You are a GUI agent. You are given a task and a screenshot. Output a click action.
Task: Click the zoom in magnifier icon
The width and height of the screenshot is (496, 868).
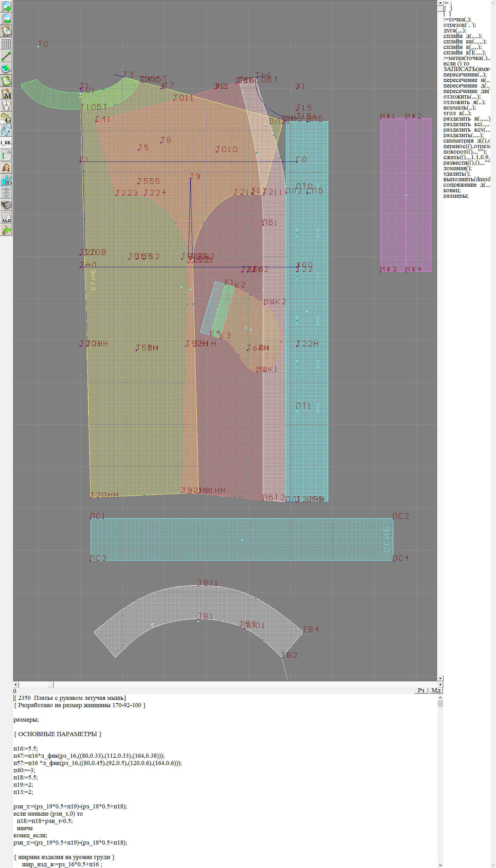[x=6, y=7]
